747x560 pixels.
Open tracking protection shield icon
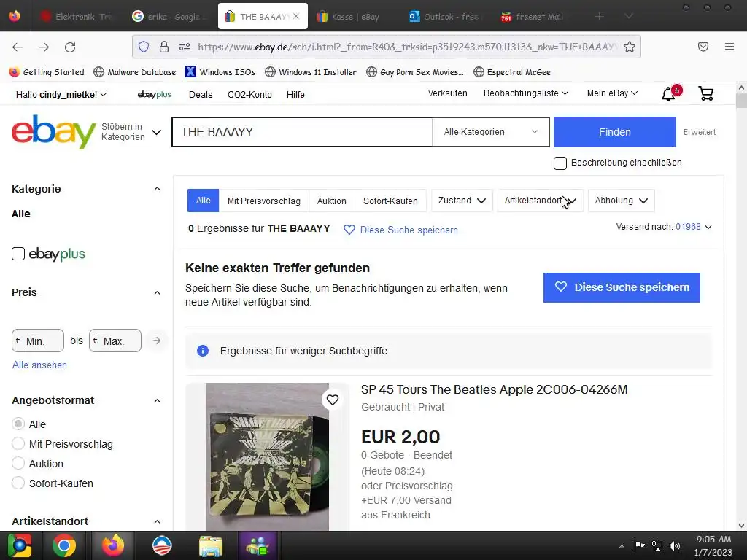144,47
